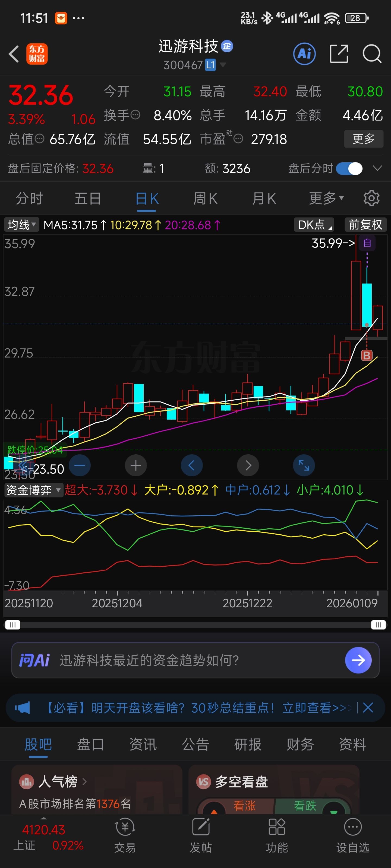Viewport: 391px width, 868px height.
Task: Open the DK点 dropdown
Action: point(314,224)
